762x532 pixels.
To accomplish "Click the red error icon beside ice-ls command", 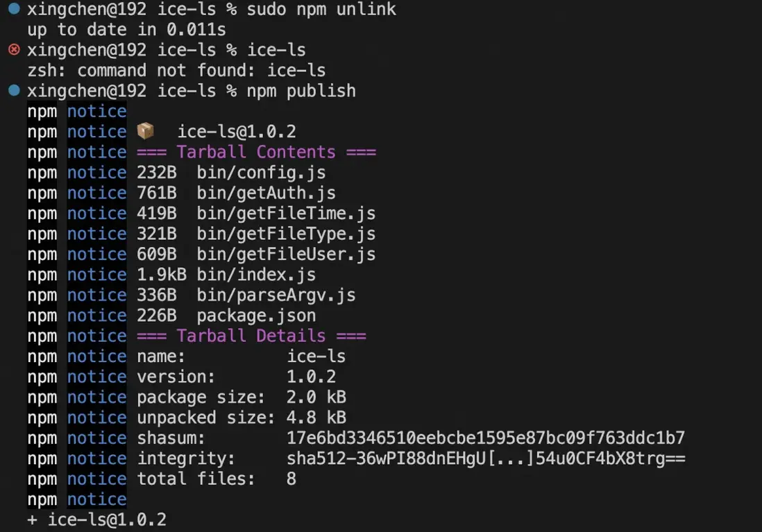I will [x=14, y=49].
